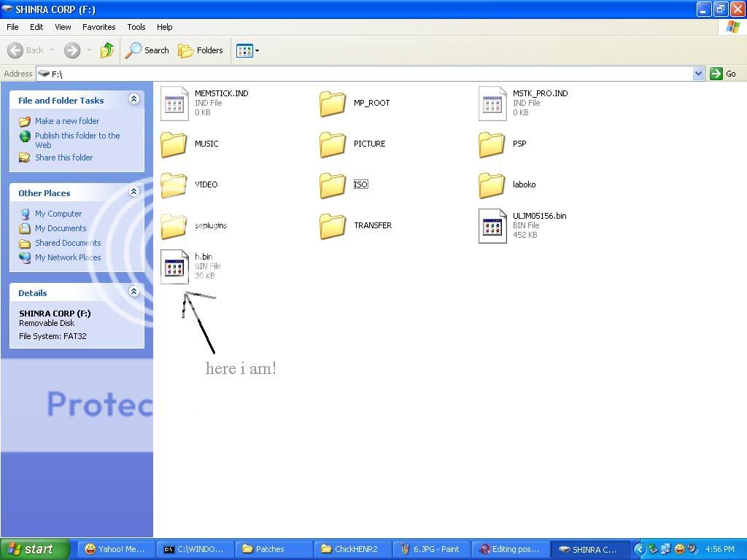Viewport: 747px width, 560px height.
Task: Open the Tools menu
Action: [x=136, y=27]
